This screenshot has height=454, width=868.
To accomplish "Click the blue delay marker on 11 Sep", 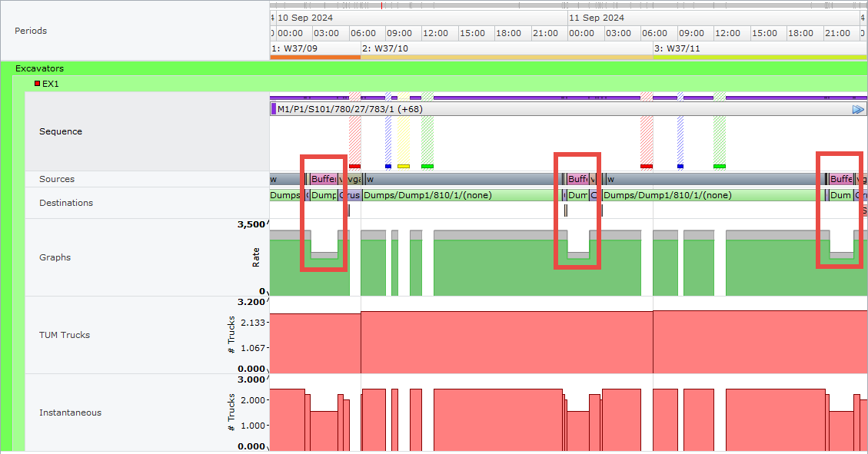I will point(680,166).
